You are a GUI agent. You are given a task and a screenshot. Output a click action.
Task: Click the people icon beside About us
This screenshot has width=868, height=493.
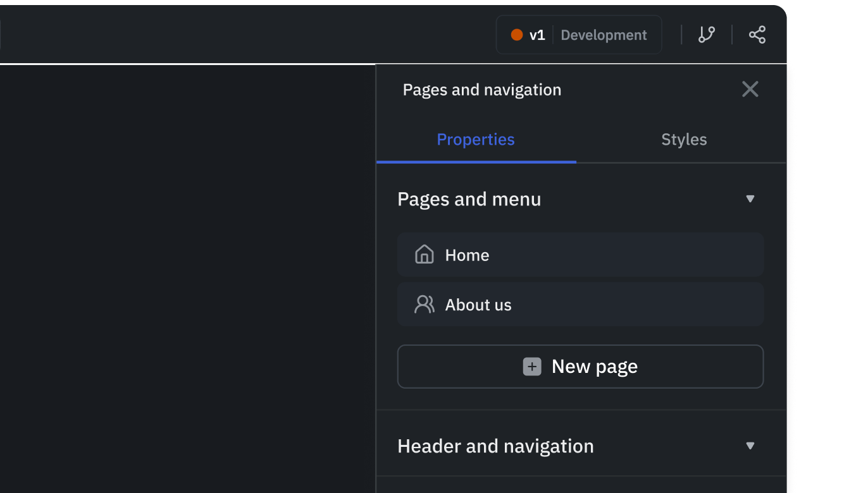pos(424,305)
